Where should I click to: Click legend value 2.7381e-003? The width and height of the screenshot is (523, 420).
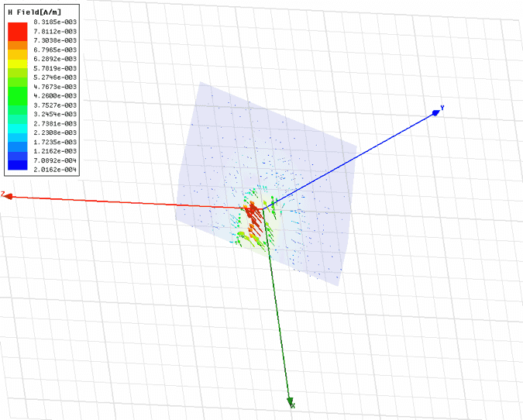pyautogui.click(x=55, y=123)
